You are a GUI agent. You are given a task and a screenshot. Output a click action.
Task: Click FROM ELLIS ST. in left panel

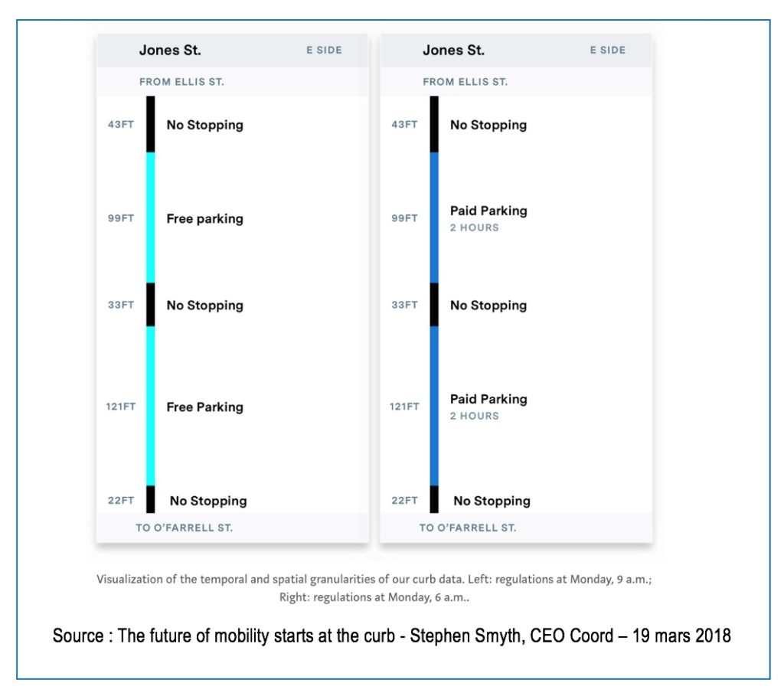(181, 81)
